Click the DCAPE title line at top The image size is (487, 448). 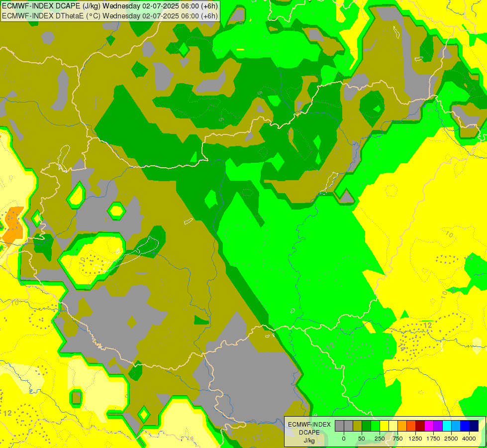109,5
